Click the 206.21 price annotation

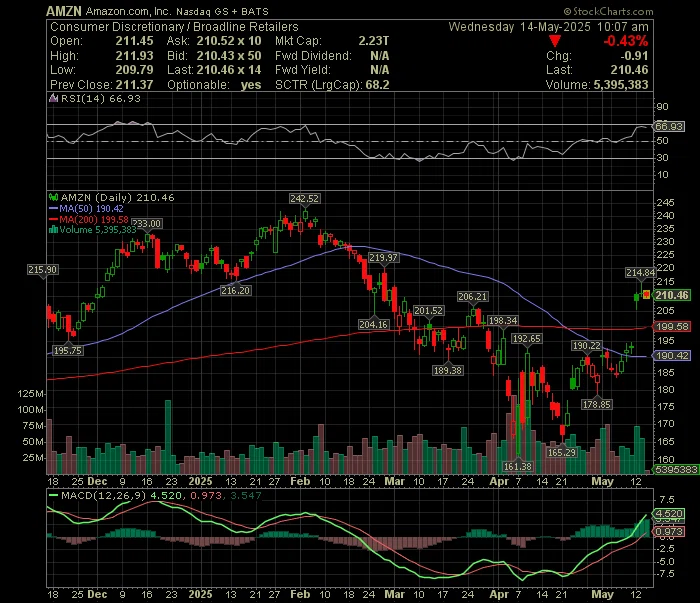[x=473, y=296]
